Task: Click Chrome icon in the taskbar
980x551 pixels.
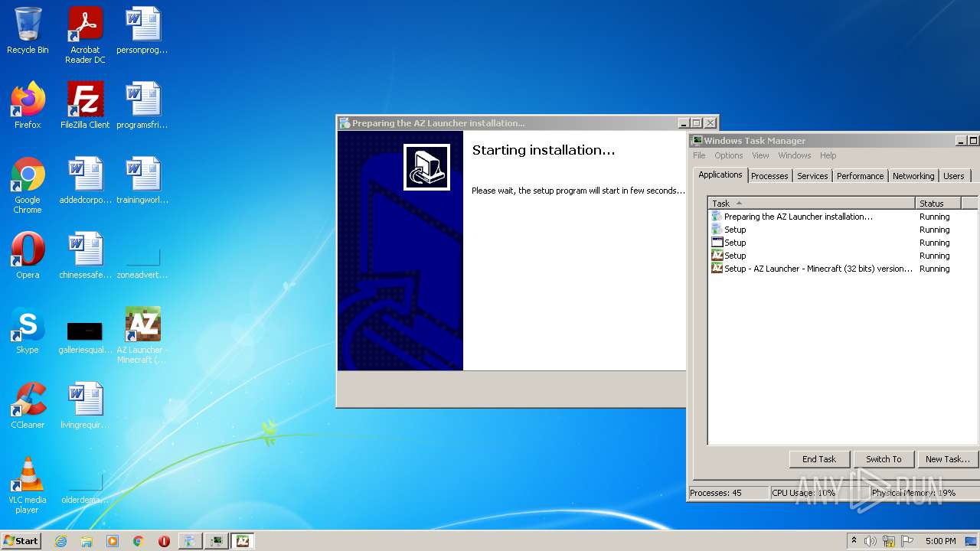Action: click(x=139, y=541)
